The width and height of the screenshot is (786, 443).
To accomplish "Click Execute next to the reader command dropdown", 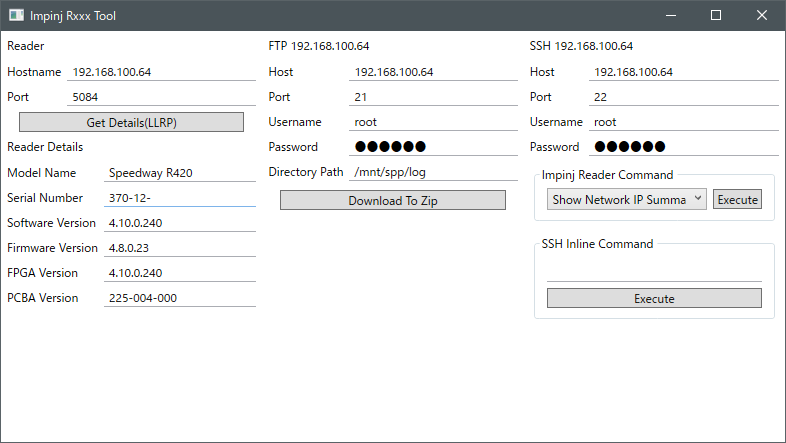I will click(x=737, y=199).
